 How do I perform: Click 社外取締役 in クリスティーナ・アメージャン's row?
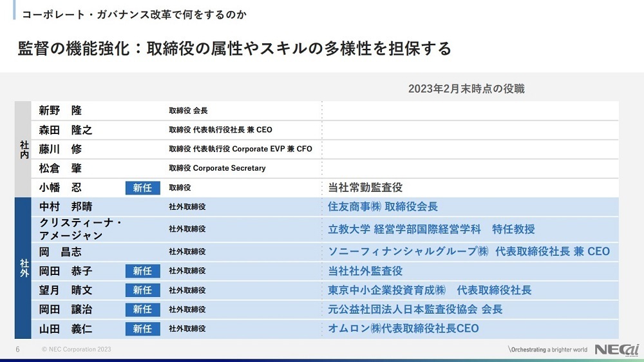187,229
